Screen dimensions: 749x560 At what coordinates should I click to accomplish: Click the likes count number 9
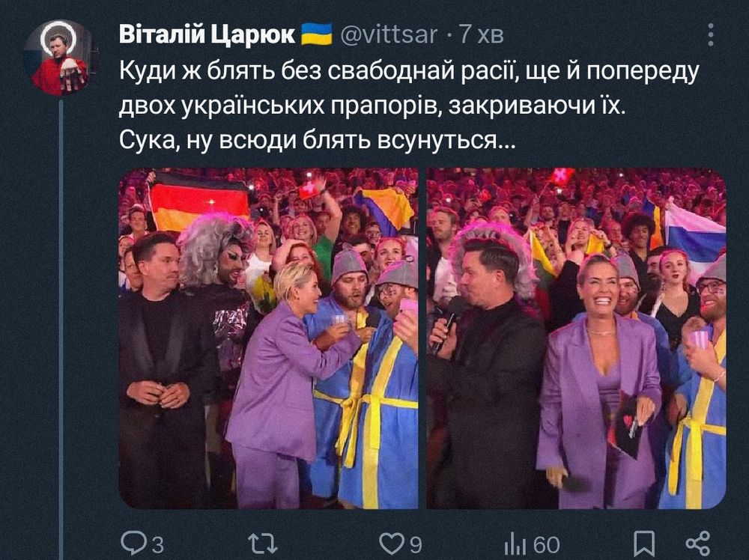(x=416, y=544)
